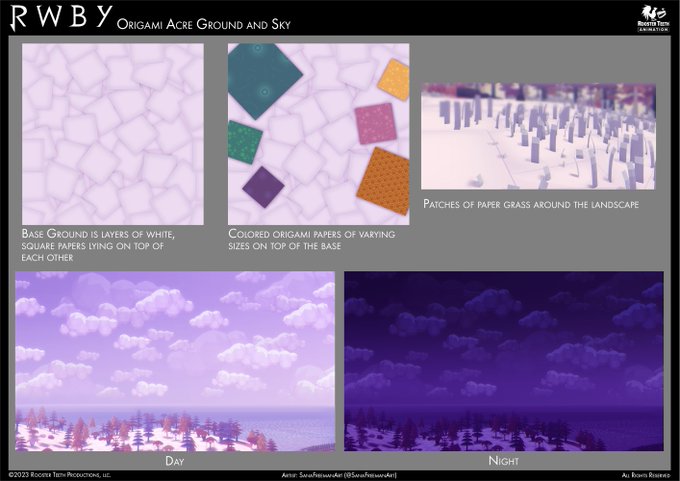
Task: Pick the pink origami paper square
Action: pyautogui.click(x=376, y=124)
